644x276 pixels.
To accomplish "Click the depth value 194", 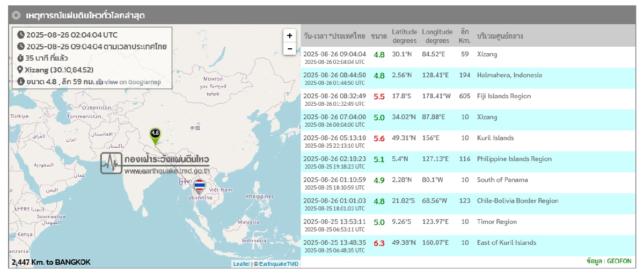I will tap(465, 75).
